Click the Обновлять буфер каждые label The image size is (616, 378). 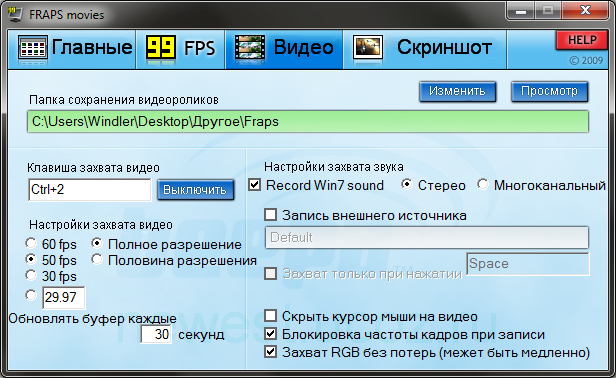(x=92, y=319)
